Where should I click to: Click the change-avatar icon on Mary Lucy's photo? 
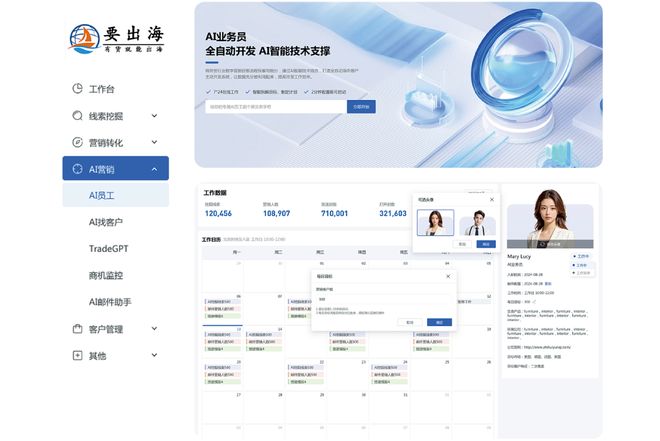click(542, 244)
